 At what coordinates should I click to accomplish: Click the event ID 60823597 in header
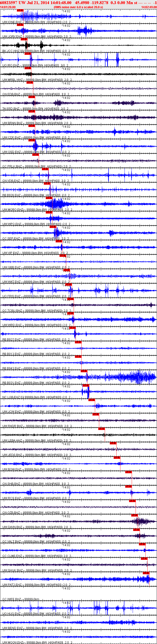[x=9, y=2]
